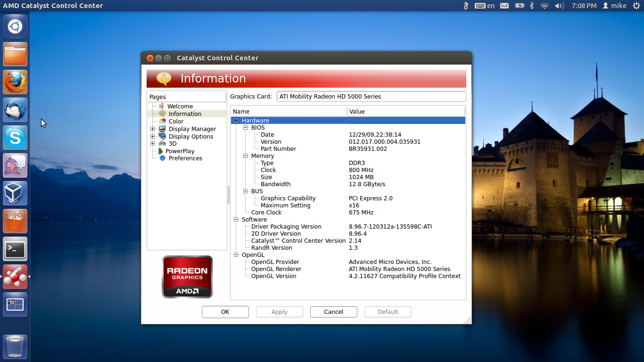Select the OpenGL Renderer row
644x362 pixels.
348,269
